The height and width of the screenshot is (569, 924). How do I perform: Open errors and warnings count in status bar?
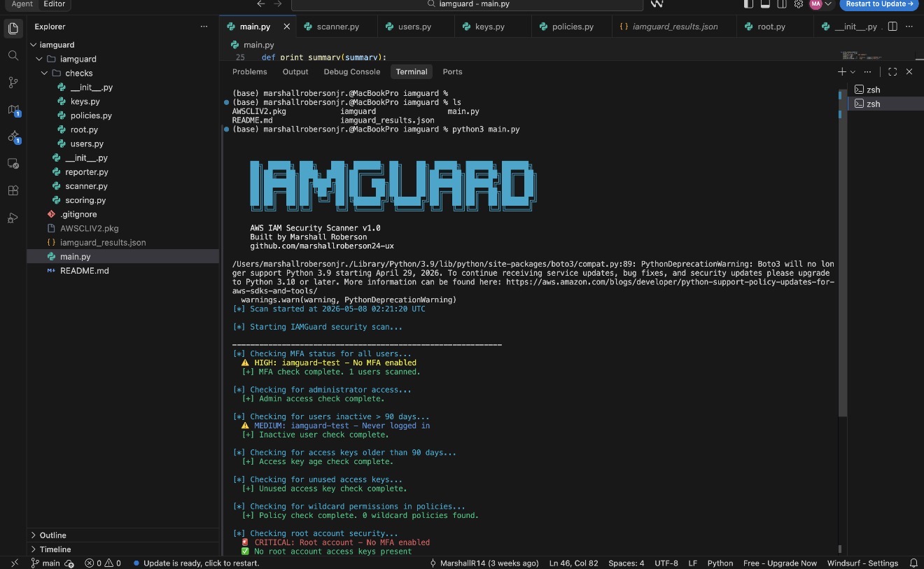click(x=103, y=563)
